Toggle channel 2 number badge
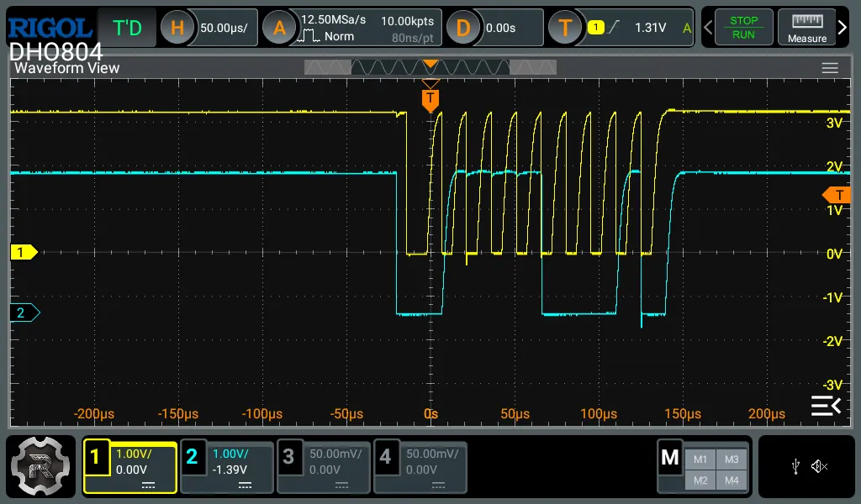861x504 pixels. [193, 457]
